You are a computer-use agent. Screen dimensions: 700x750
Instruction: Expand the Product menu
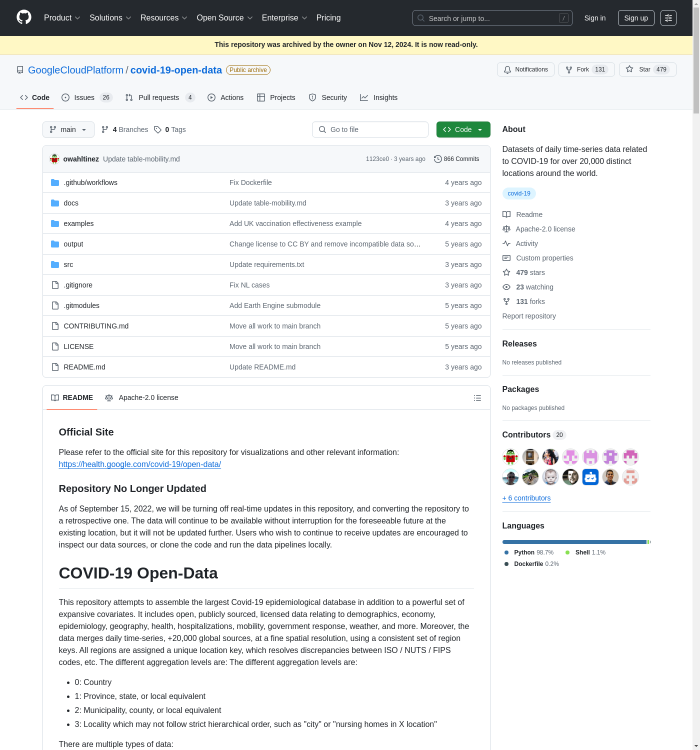point(62,18)
